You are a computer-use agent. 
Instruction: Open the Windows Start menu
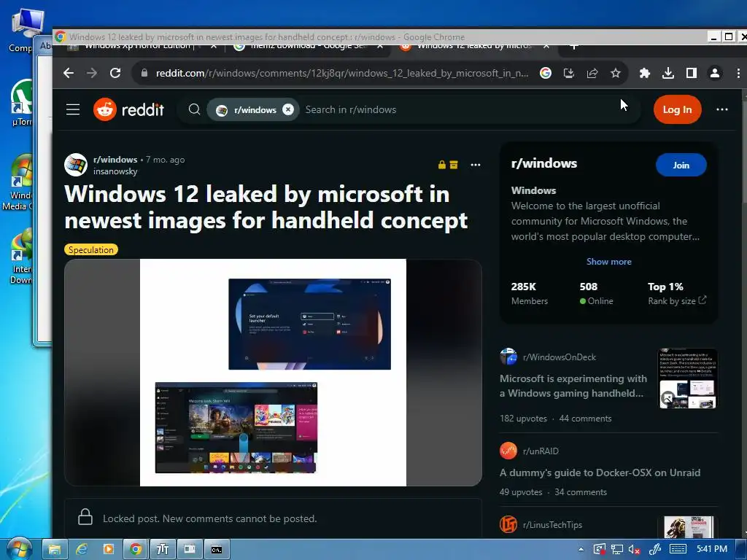tap(19, 550)
